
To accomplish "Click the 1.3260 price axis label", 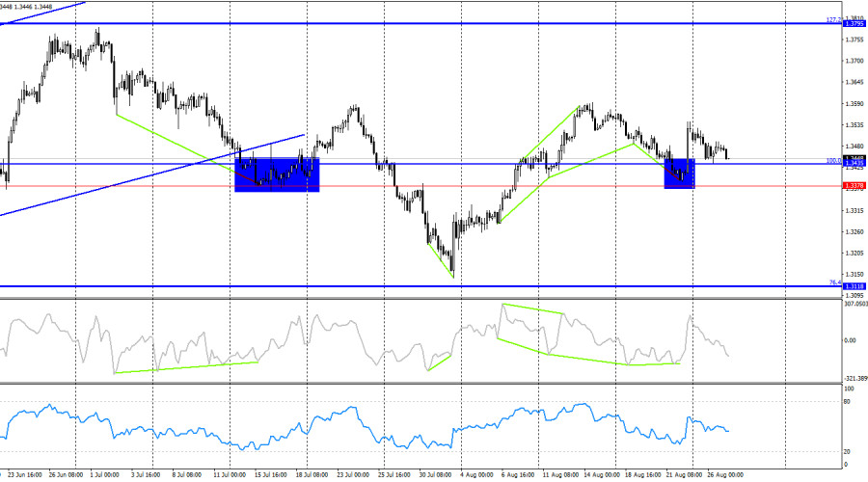I will point(854,232).
